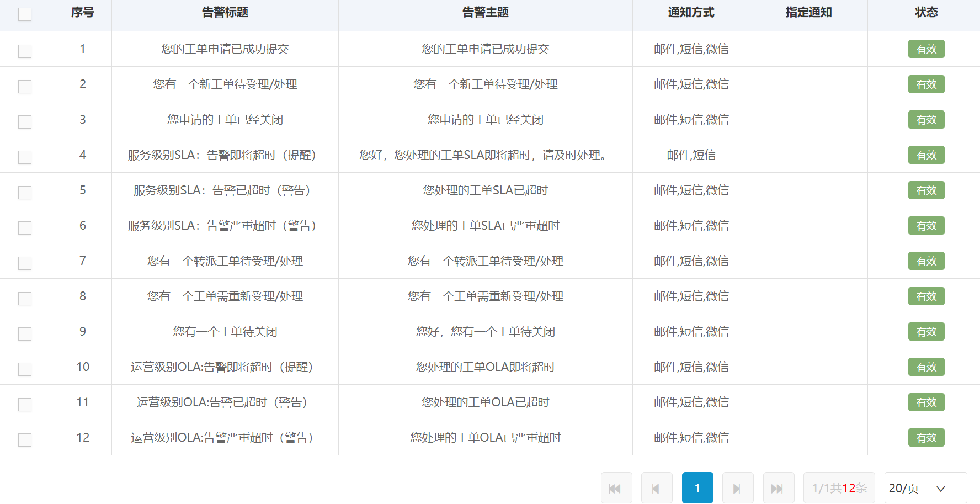
Task: Click the page size dropdown chevron arrow
Action: point(941,489)
